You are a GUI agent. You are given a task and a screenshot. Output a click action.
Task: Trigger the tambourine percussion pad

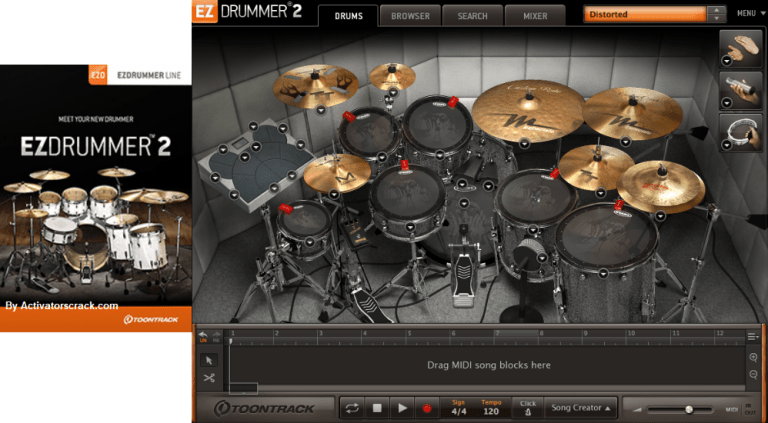[741, 132]
